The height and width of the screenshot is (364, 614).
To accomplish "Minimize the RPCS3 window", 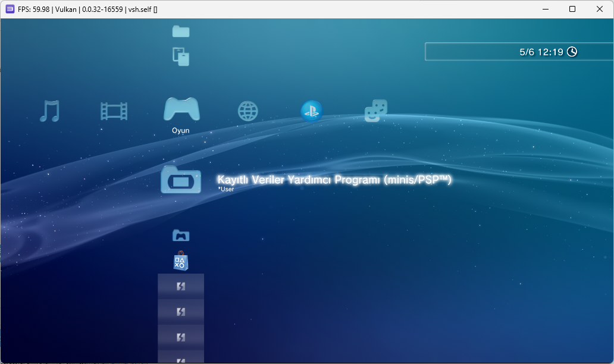I will click(545, 9).
